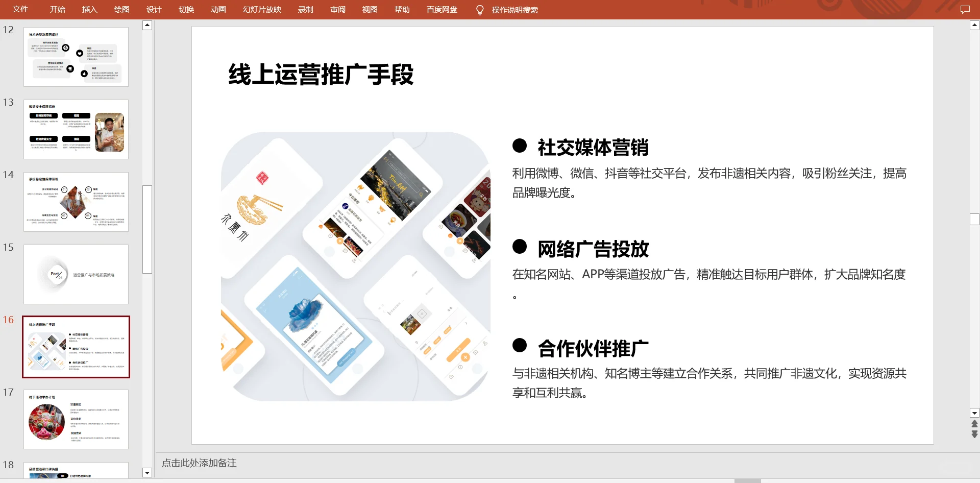Click the 操作说明搜索 magnifier icon
The height and width of the screenshot is (483, 980).
click(479, 10)
